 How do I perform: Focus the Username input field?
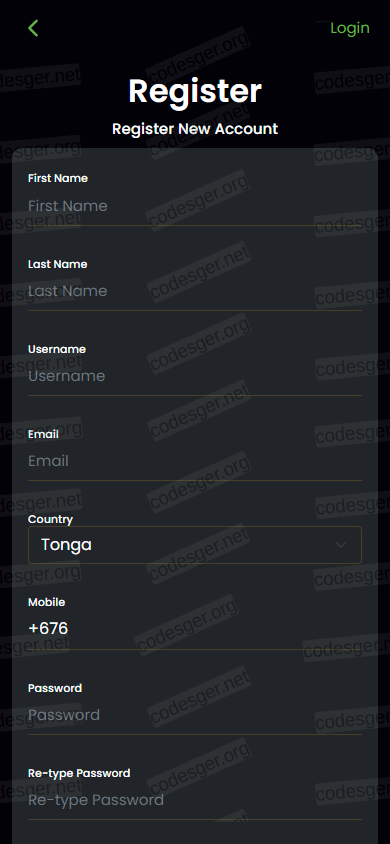tap(195, 376)
